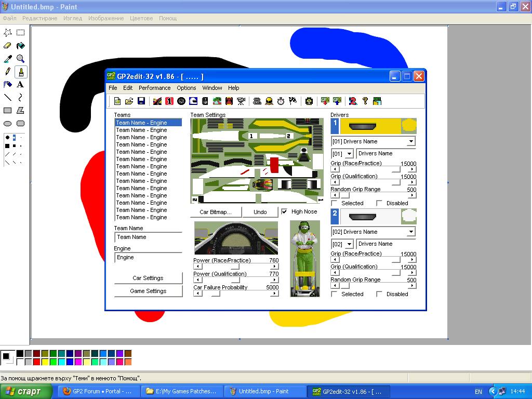Screen dimensions: 532x399
Task: Open the [01] driver number combo box
Action: pyautogui.click(x=349, y=154)
